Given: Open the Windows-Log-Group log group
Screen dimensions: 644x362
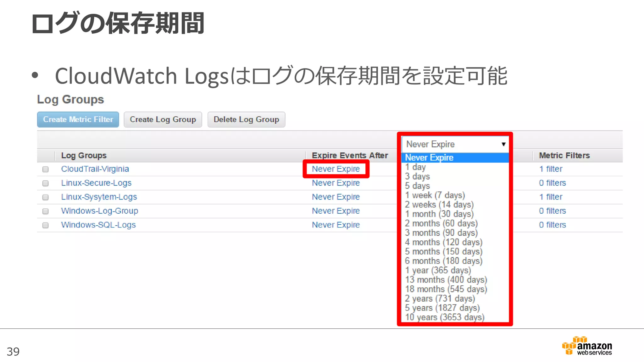Looking at the screenshot, I should (100, 211).
